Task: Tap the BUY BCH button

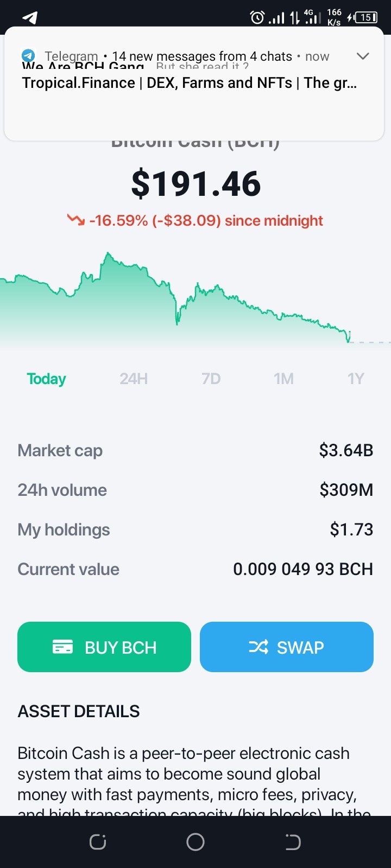Action: pos(104,647)
